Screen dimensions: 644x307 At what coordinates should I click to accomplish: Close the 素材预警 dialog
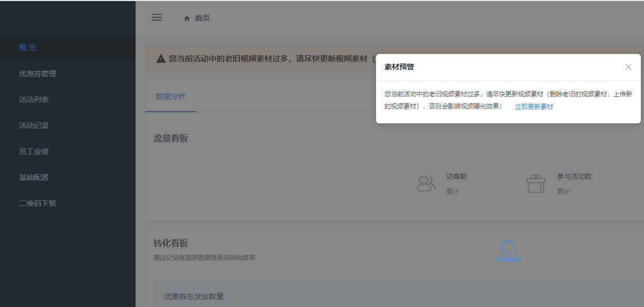628,67
